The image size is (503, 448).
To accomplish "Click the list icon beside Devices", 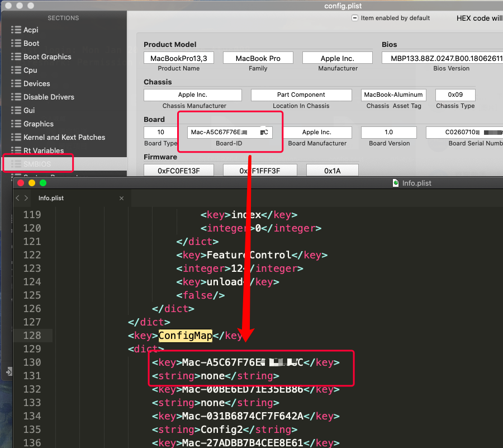I will pyautogui.click(x=16, y=84).
